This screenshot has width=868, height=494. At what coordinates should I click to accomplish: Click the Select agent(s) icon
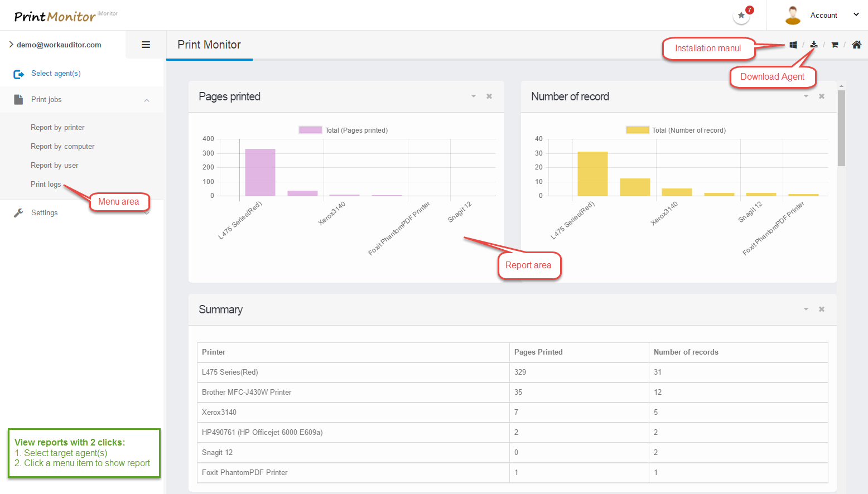[18, 74]
